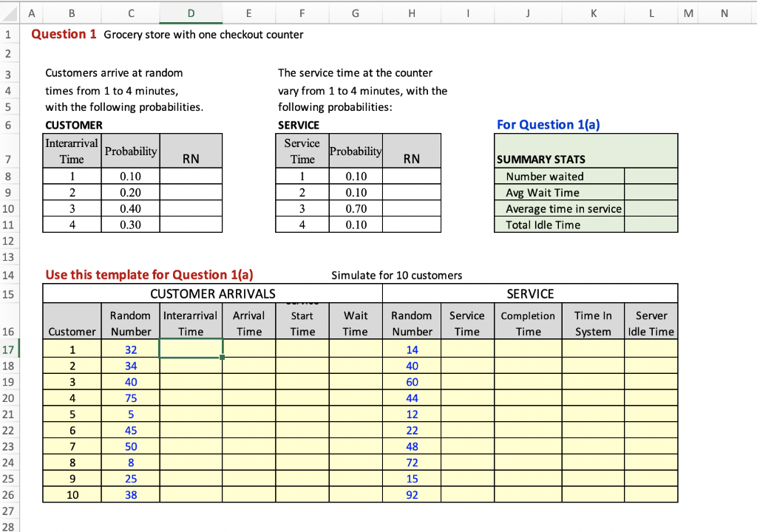
Task: Select the merged "SERVICE" section header cell
Action: coord(529,293)
